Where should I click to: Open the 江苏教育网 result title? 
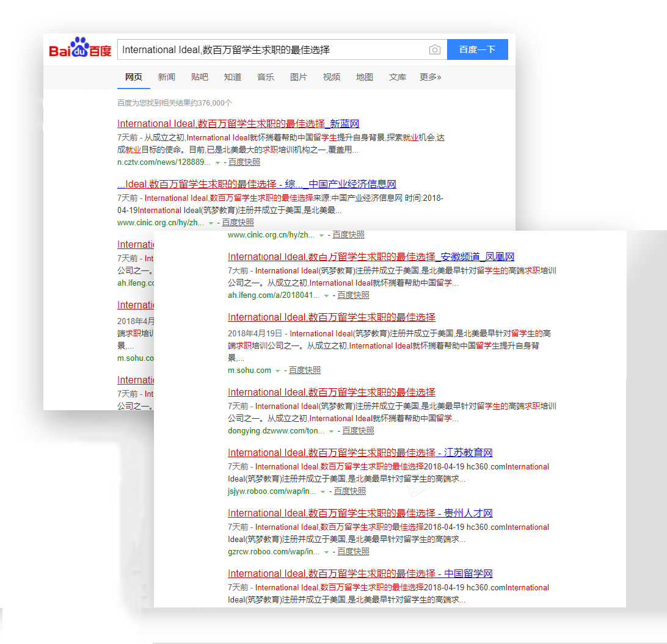tap(360, 453)
